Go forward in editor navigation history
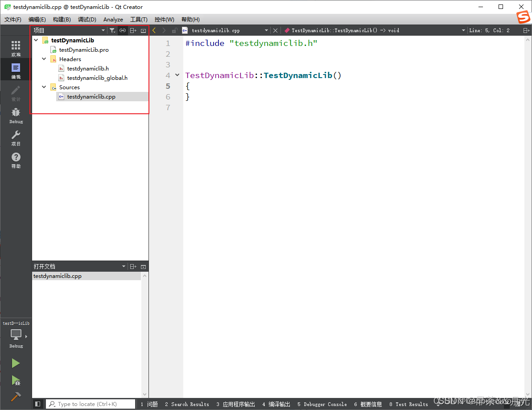The height and width of the screenshot is (410, 532). [164, 30]
